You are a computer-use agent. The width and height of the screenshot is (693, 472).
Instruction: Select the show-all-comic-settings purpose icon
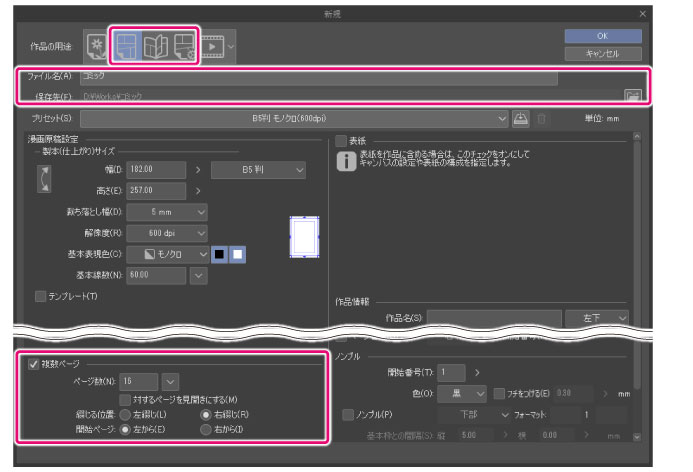(x=184, y=46)
